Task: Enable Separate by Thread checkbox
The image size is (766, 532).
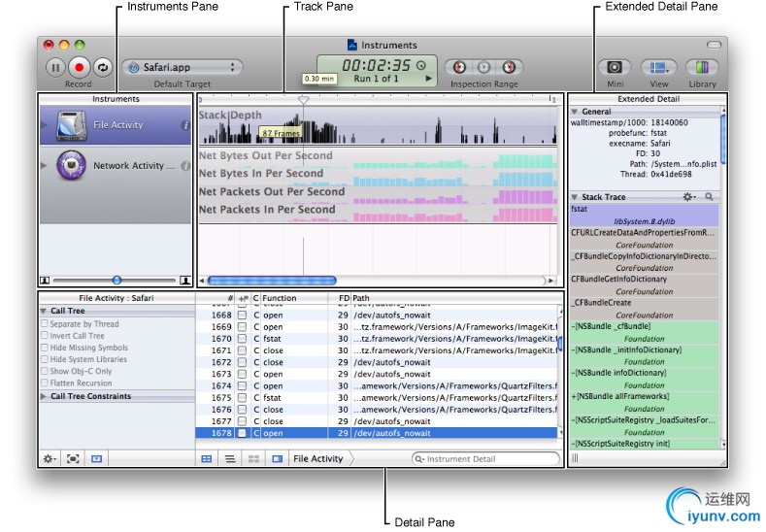Action: click(45, 323)
